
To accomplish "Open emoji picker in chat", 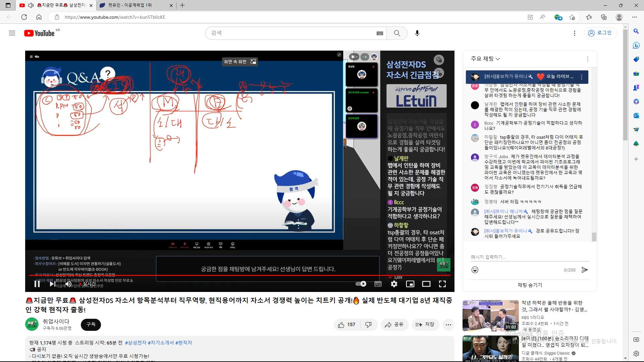I will [x=475, y=270].
